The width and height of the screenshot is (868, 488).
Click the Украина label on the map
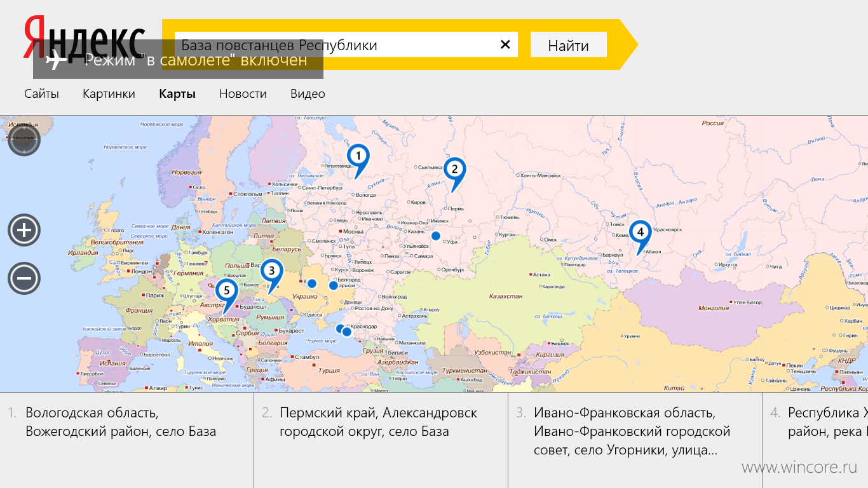point(305,296)
